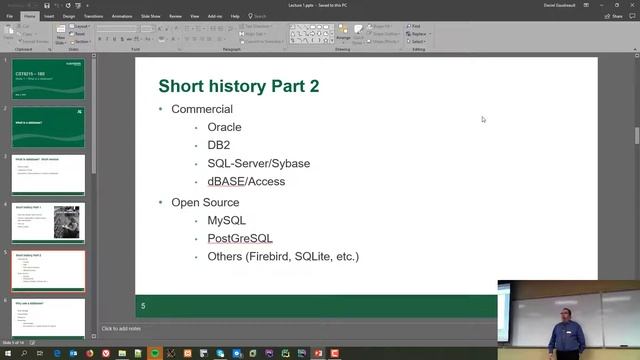640x360 pixels.
Task: Click Convert to SmartArt
Action: pos(261,42)
